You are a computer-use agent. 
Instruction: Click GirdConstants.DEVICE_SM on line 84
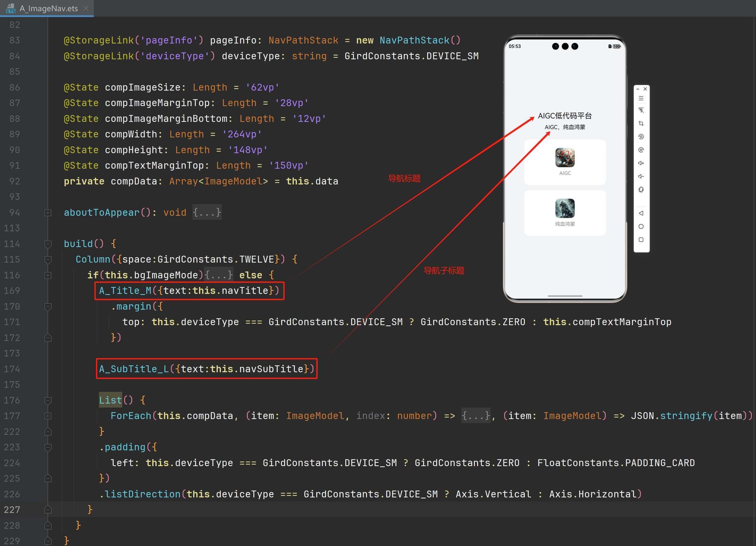(x=411, y=56)
